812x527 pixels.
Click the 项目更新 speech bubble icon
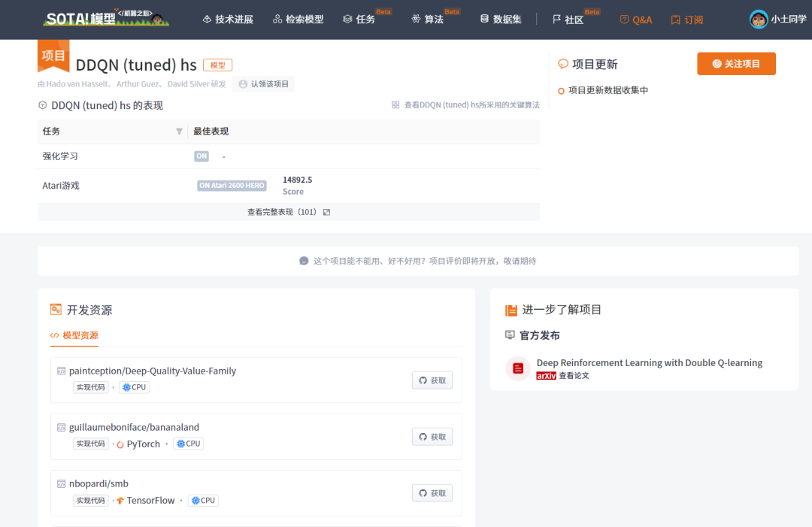pyautogui.click(x=563, y=64)
